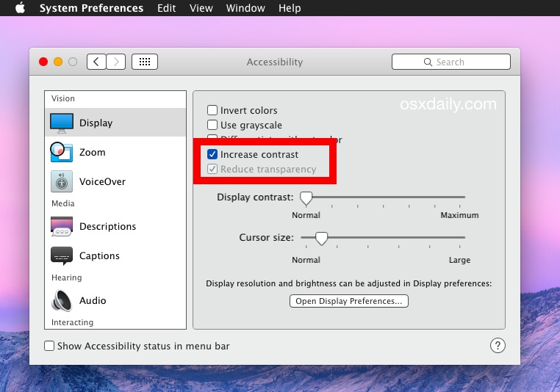Open help with question mark button

[x=498, y=345]
